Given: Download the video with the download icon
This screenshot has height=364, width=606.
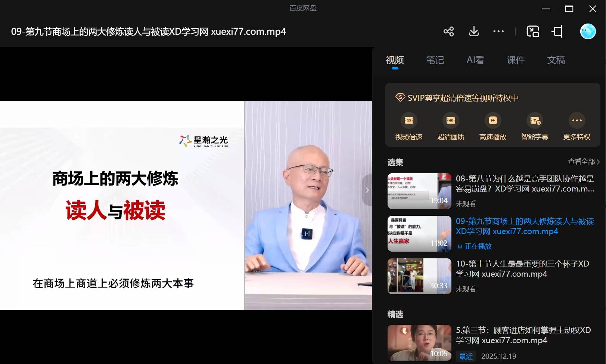Looking at the screenshot, I should tap(474, 31).
